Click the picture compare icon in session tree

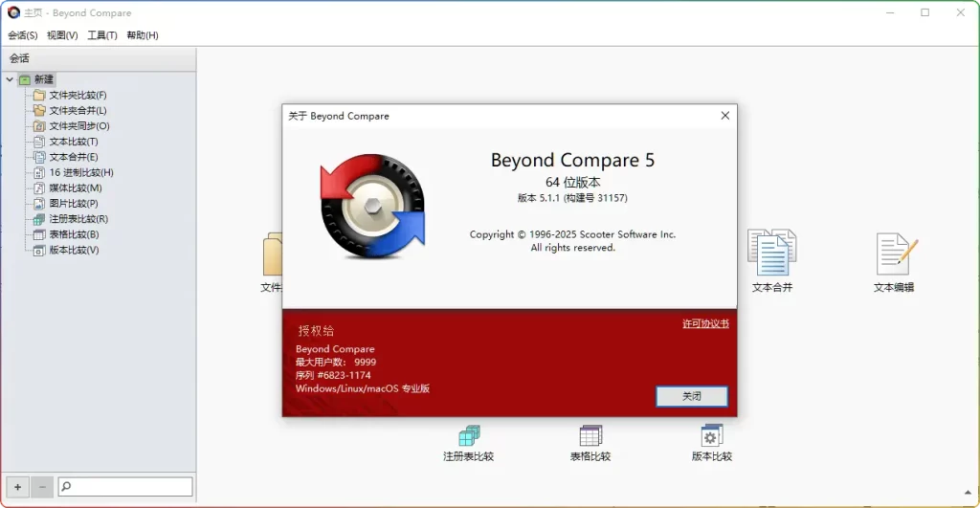[39, 203]
